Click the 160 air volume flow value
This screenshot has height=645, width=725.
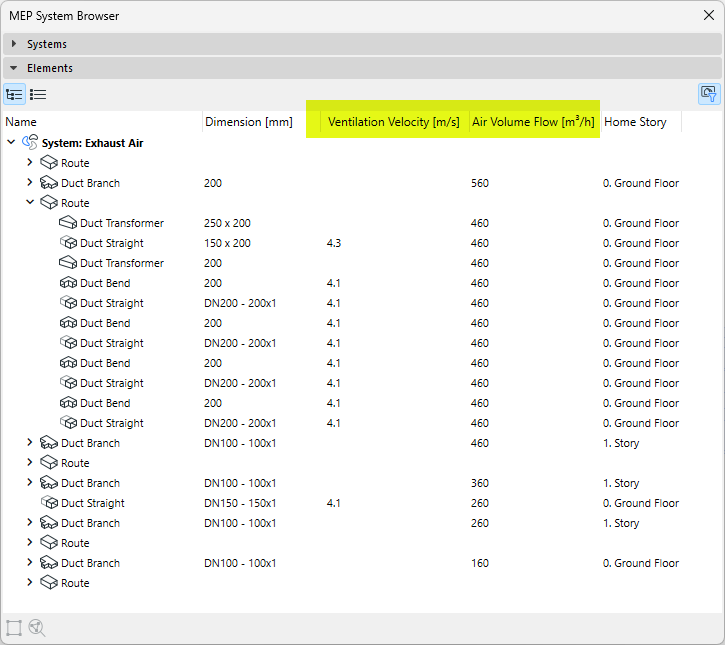pyautogui.click(x=480, y=563)
